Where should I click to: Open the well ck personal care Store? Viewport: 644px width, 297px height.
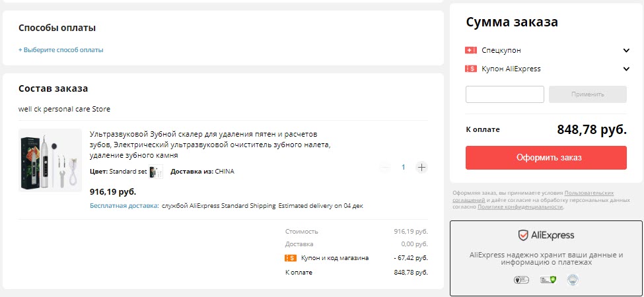[x=64, y=109]
